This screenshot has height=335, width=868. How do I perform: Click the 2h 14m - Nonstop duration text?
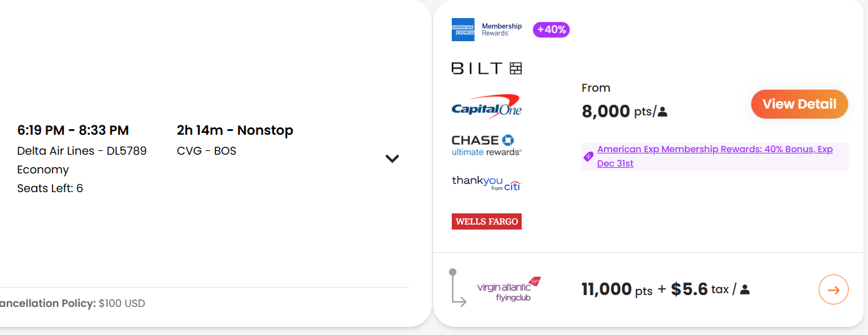pyautogui.click(x=235, y=130)
